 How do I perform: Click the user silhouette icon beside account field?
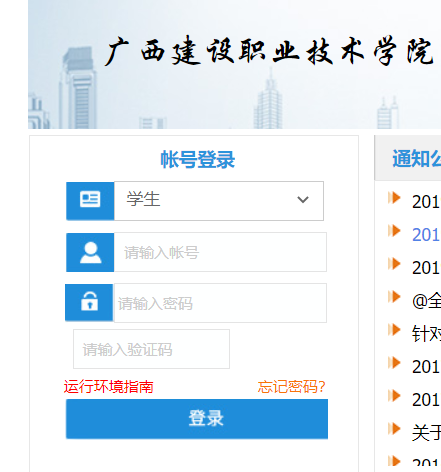click(90, 252)
